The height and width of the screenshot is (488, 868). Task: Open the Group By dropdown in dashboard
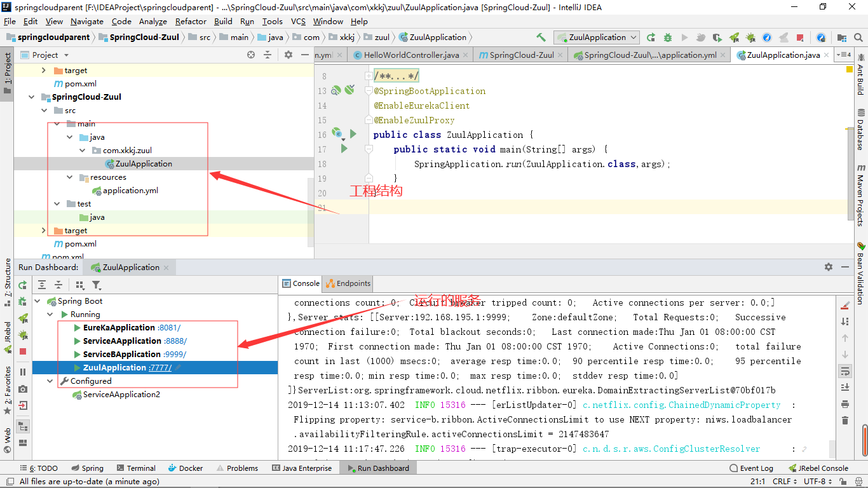coord(80,285)
